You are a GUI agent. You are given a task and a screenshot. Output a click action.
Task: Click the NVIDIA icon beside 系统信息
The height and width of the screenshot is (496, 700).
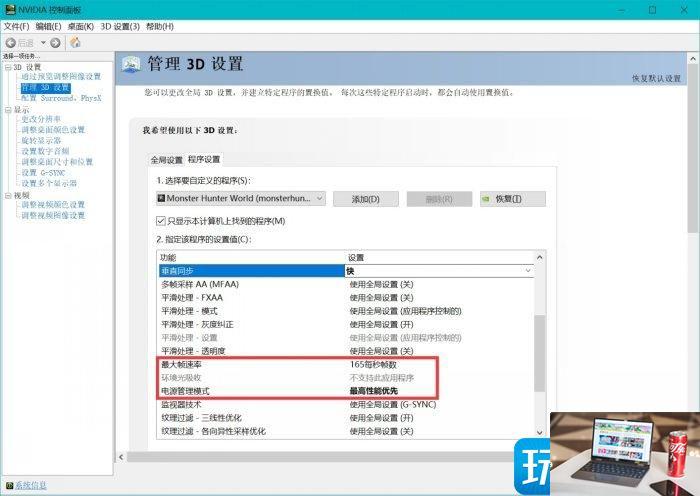(x=9, y=485)
